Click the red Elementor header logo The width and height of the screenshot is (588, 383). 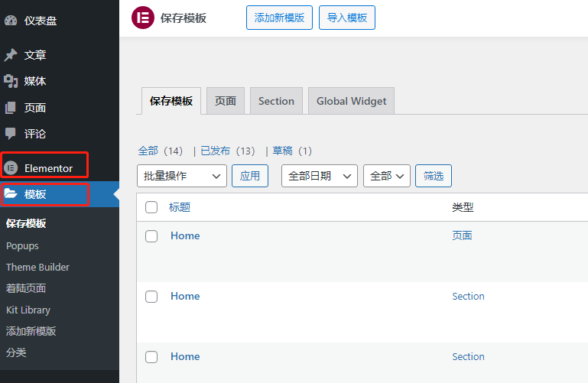141,18
